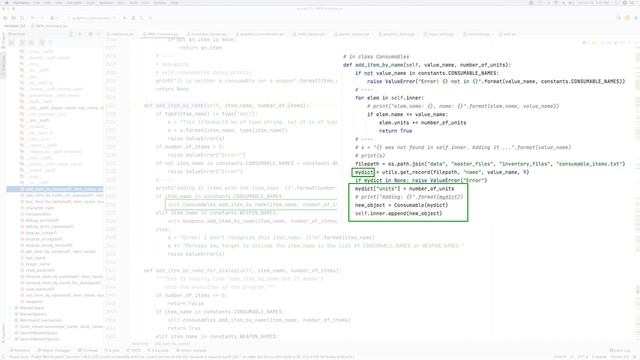Open the Problems tool window tab
Image resolution: width=640 pixels, height=360 pixels.
(20, 351)
